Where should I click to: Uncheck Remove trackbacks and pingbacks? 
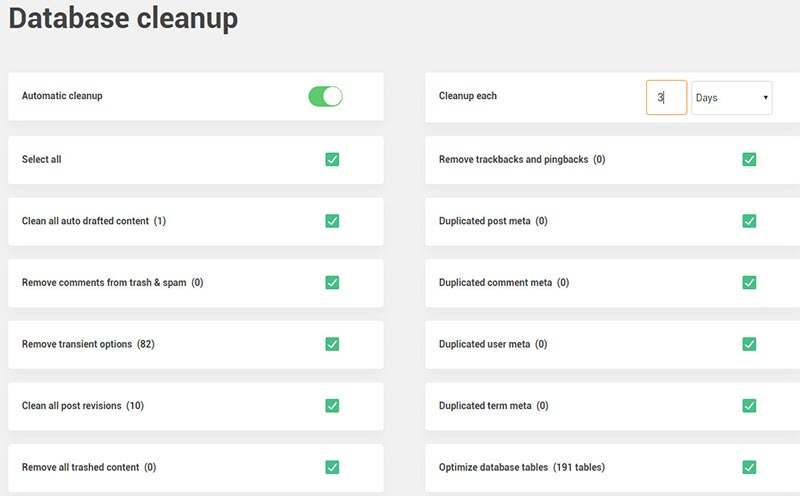(x=749, y=159)
